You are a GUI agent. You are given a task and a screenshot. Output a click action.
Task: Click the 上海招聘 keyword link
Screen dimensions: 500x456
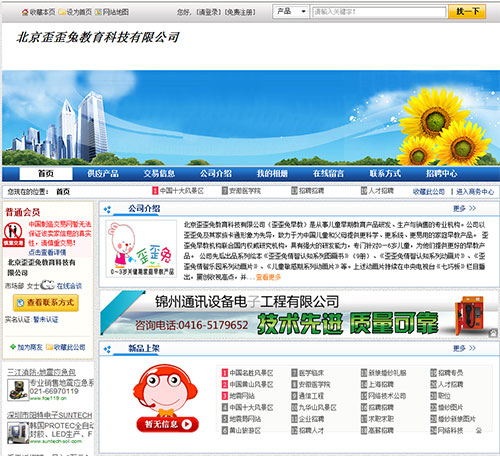click(x=381, y=384)
